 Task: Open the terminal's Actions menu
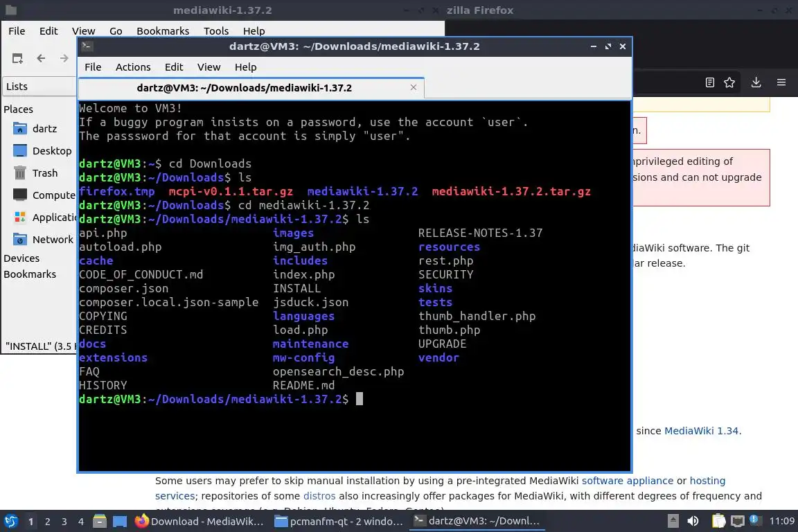(x=133, y=67)
